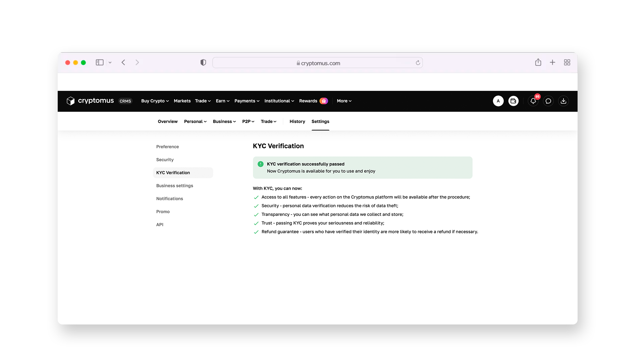Click the Safari share icon
This screenshot has height=362, width=644.
[538, 62]
